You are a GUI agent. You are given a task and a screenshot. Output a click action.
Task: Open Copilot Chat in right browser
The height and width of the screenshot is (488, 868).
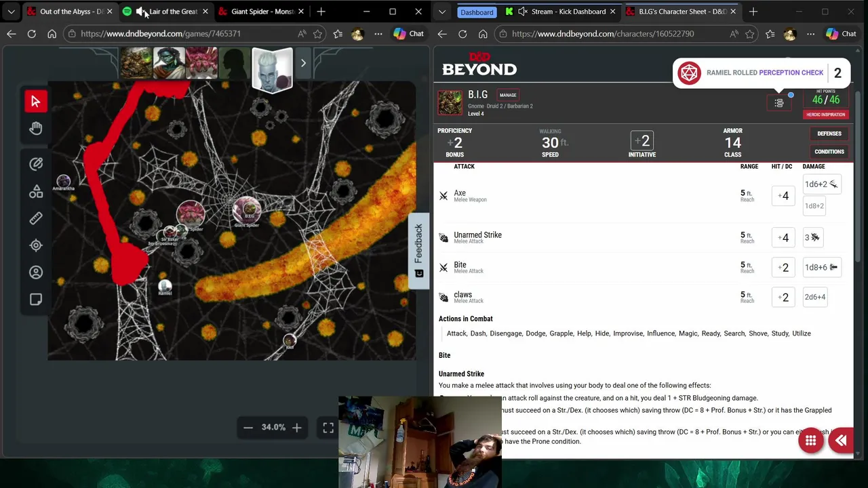pyautogui.click(x=841, y=34)
